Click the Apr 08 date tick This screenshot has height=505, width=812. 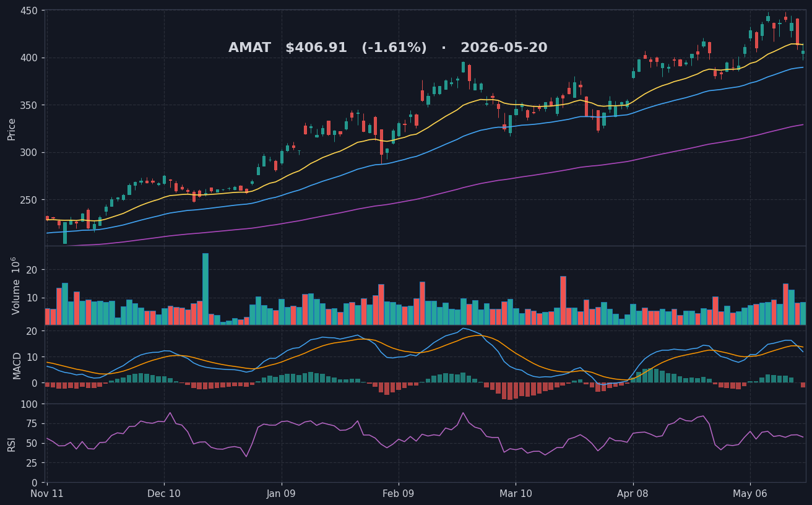point(633,494)
